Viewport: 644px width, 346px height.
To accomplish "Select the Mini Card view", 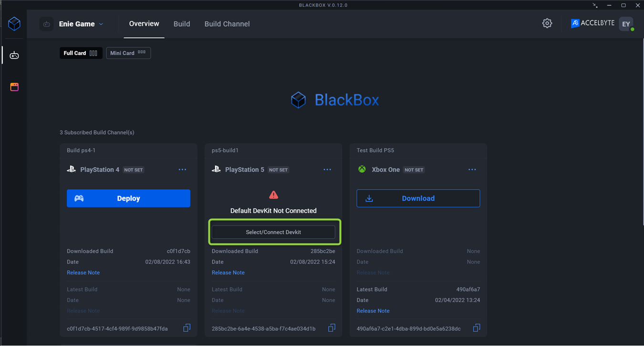I will click(x=128, y=53).
